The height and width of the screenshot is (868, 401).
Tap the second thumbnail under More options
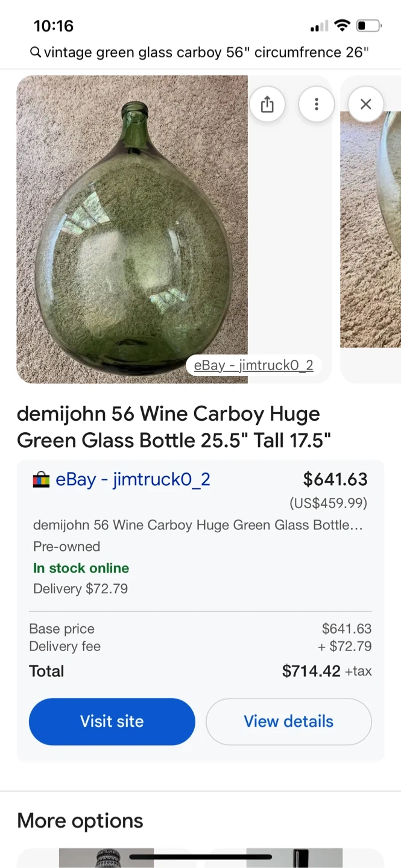point(294,858)
